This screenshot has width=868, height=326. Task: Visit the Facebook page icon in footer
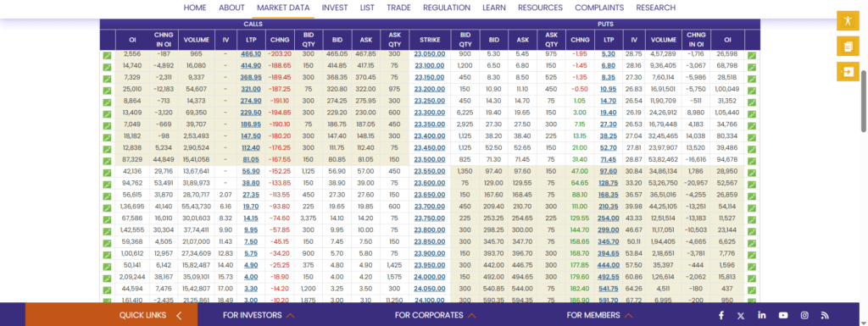(x=721, y=316)
